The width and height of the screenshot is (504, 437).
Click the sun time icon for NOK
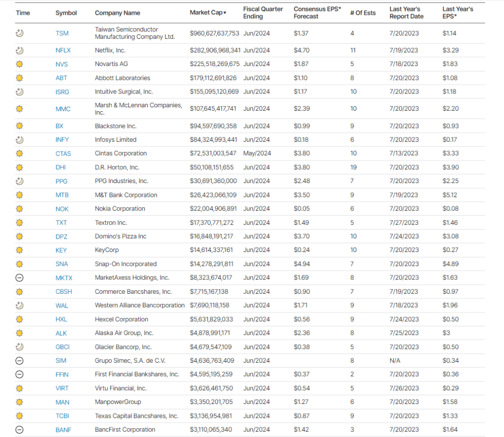point(19,209)
